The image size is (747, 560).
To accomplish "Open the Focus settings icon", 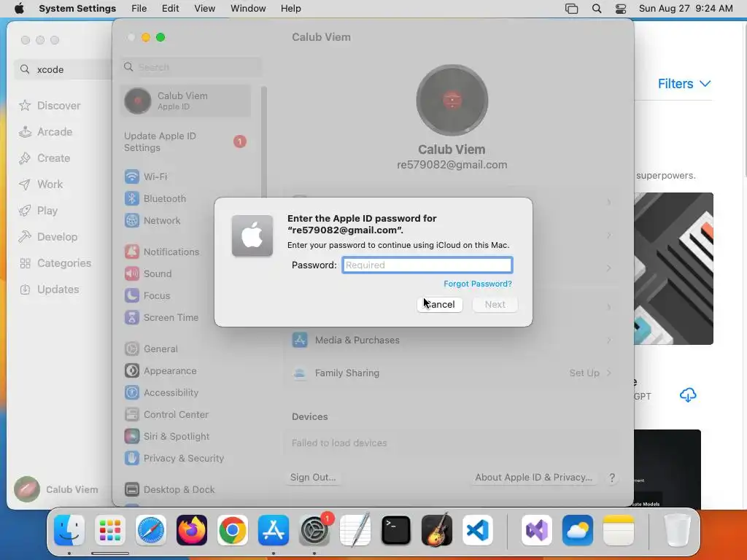I will click(132, 296).
